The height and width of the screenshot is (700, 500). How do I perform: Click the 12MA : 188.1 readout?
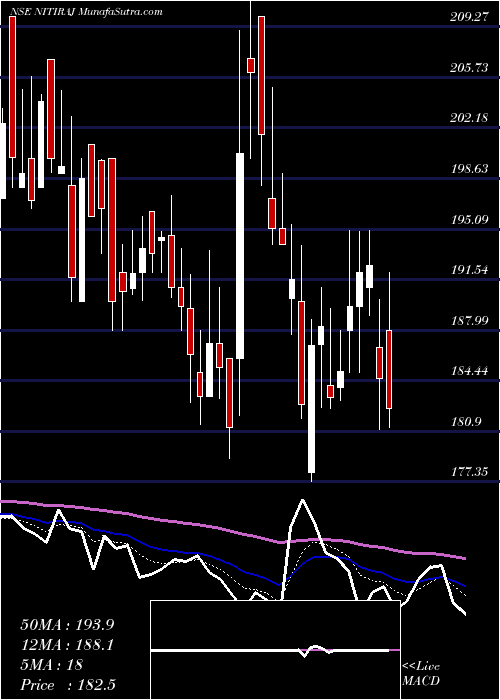(68, 645)
